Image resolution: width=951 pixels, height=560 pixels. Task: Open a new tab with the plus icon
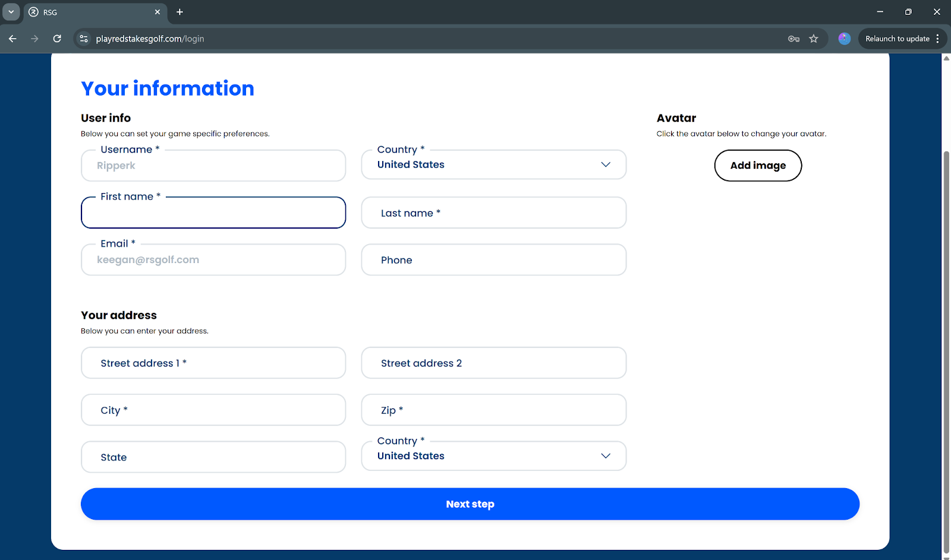point(180,12)
